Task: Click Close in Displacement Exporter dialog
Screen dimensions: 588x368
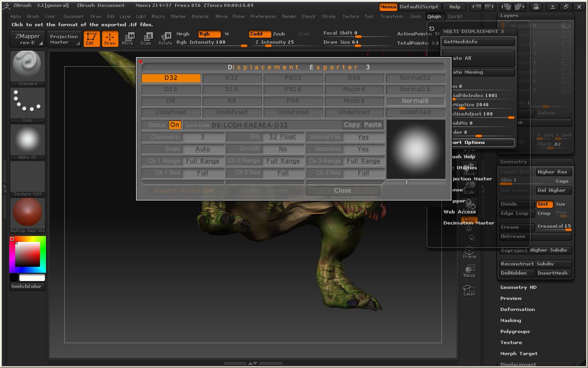Action: 343,190
